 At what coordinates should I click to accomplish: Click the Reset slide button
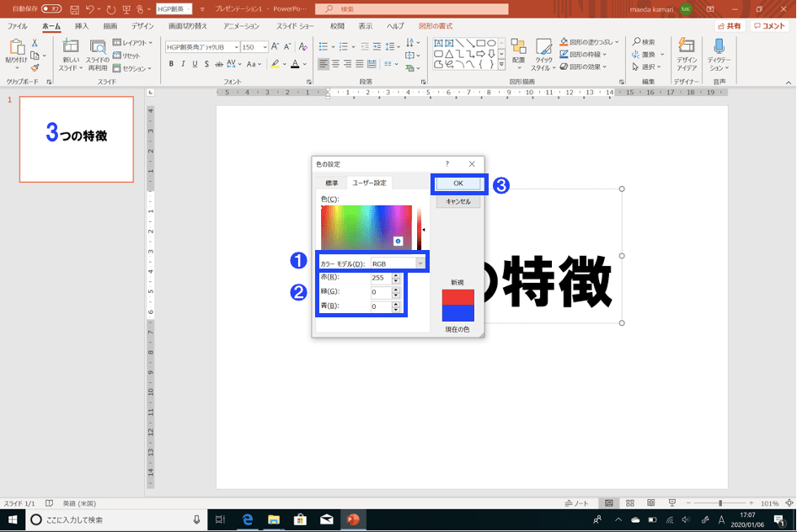127,56
